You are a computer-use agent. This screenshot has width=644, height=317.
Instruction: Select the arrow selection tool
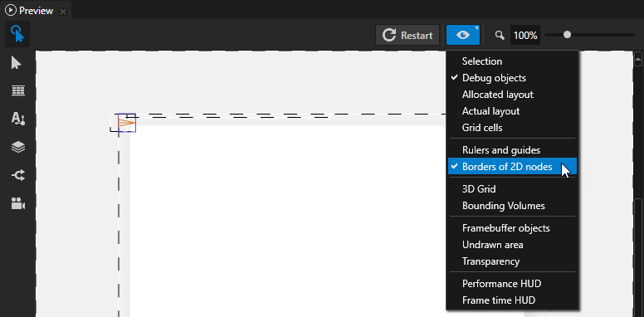click(x=17, y=63)
